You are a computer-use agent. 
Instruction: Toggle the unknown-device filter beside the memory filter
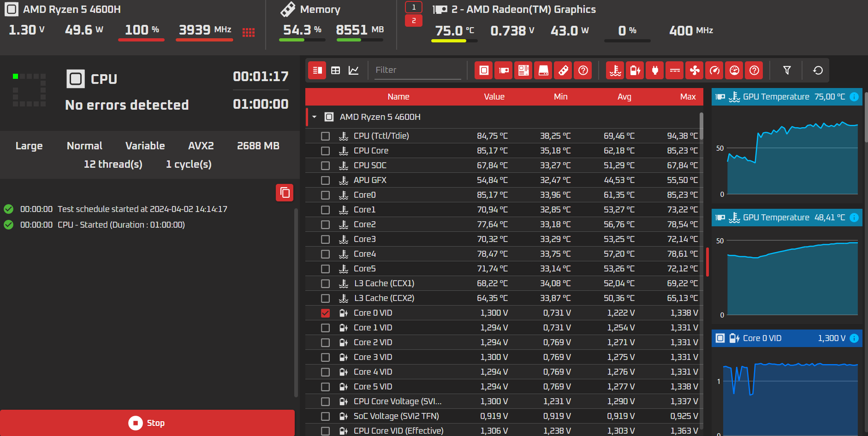coord(583,70)
